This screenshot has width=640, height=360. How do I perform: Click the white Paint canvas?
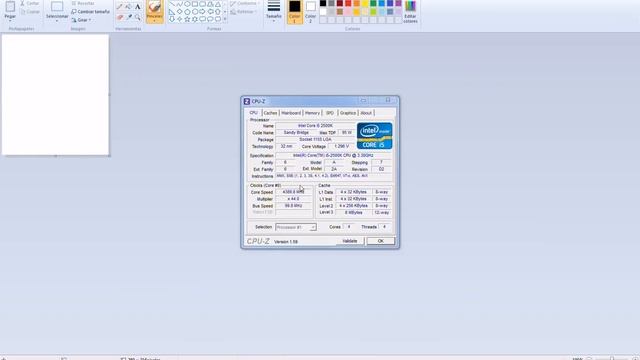(56, 95)
